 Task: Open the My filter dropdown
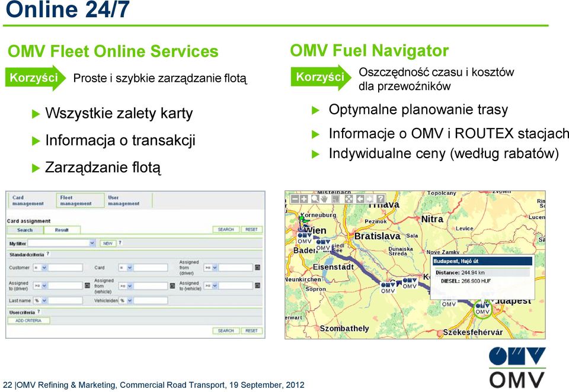pyautogui.click(x=62, y=243)
